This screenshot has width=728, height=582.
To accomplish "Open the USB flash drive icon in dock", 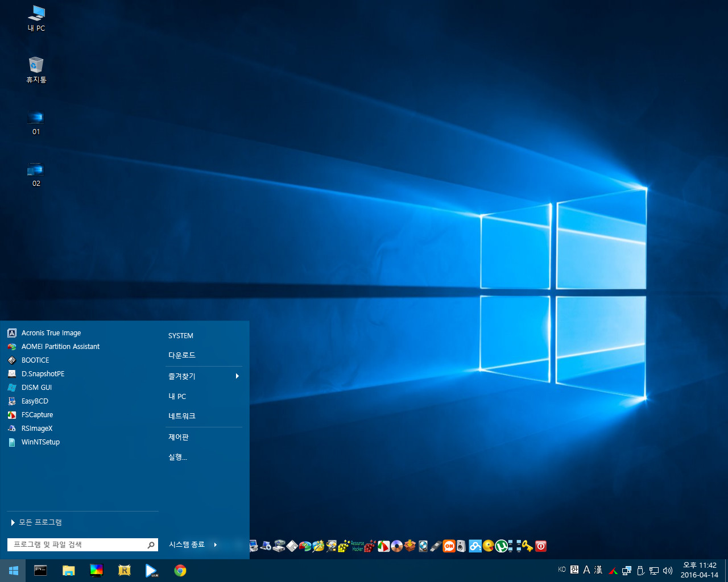I will point(436,546).
